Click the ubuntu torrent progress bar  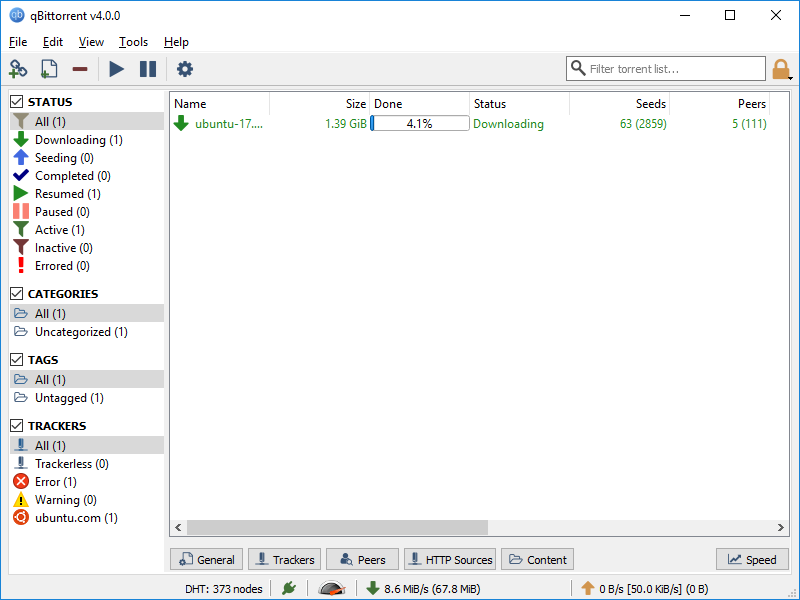420,124
